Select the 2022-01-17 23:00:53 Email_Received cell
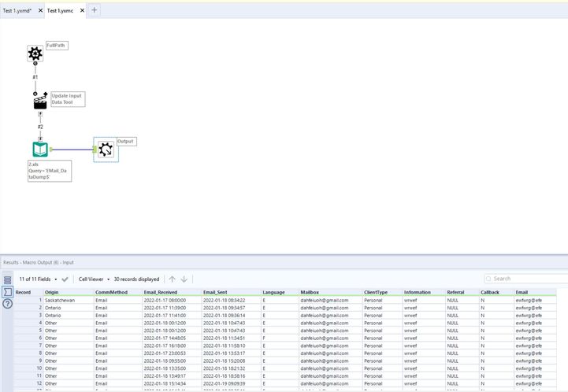Image resolution: width=568 pixels, height=392 pixels. 172,353
